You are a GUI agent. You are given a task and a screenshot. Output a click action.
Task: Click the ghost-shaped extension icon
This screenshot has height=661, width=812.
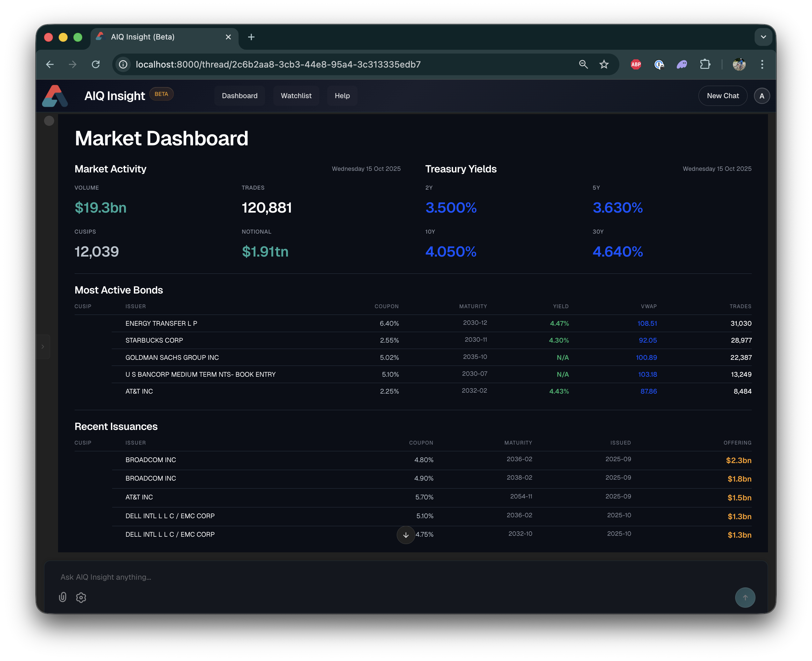click(x=682, y=64)
